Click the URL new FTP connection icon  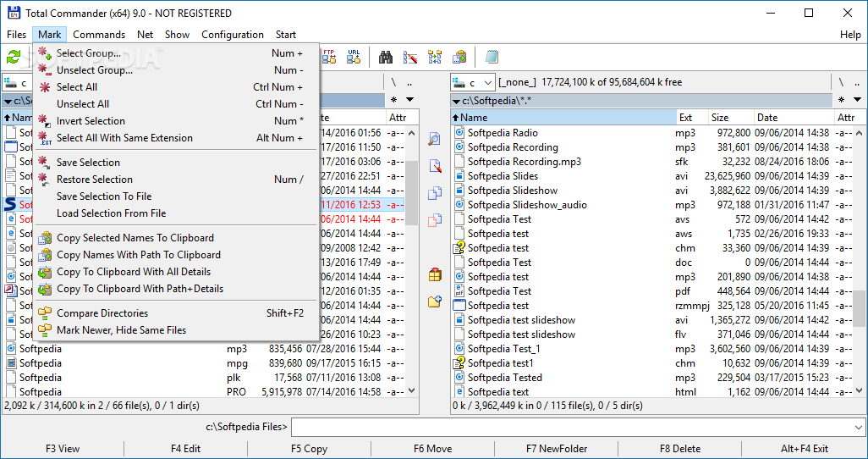pyautogui.click(x=354, y=57)
